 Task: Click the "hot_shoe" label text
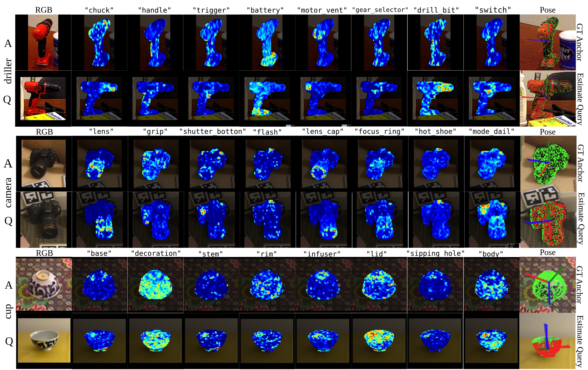click(435, 132)
